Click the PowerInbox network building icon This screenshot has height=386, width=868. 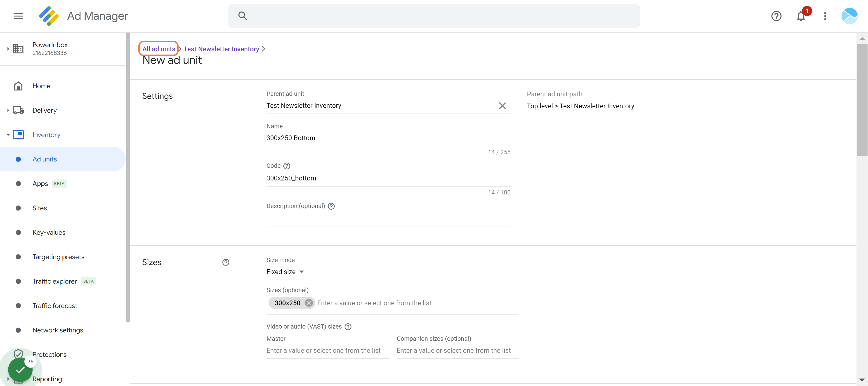pyautogui.click(x=18, y=49)
